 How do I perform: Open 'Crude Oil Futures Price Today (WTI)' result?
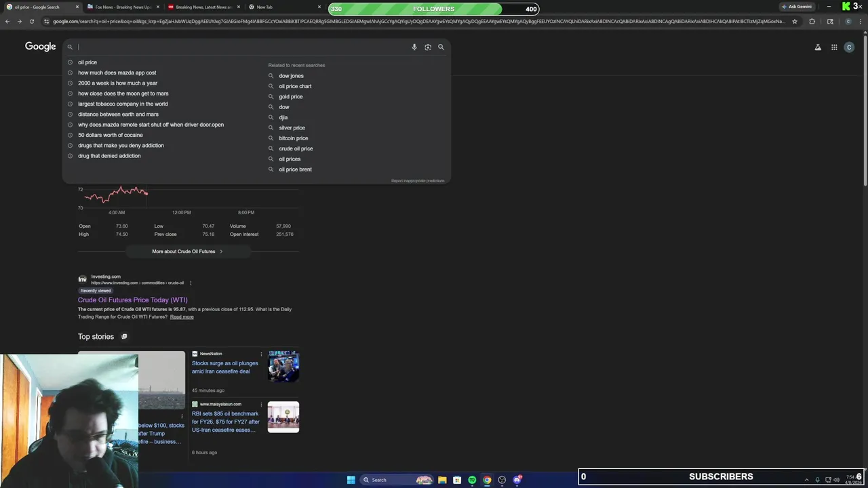132,300
